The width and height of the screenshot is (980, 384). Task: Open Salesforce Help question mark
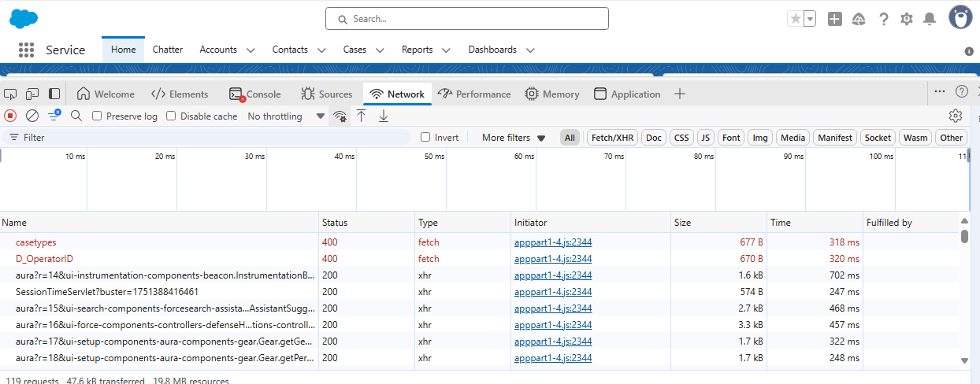[x=884, y=18]
